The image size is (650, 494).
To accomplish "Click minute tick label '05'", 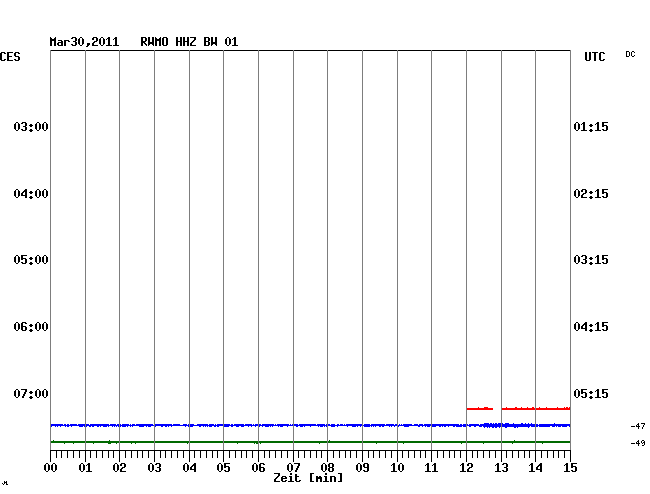I will pos(223,468).
